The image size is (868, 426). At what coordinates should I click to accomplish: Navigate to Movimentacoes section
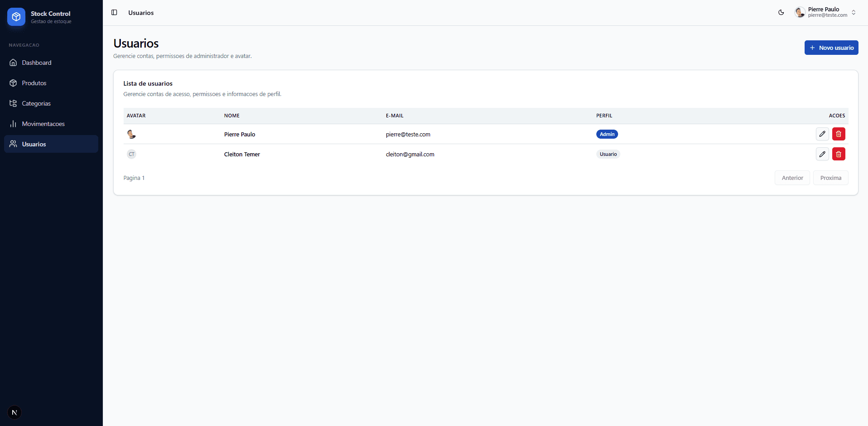coord(43,124)
